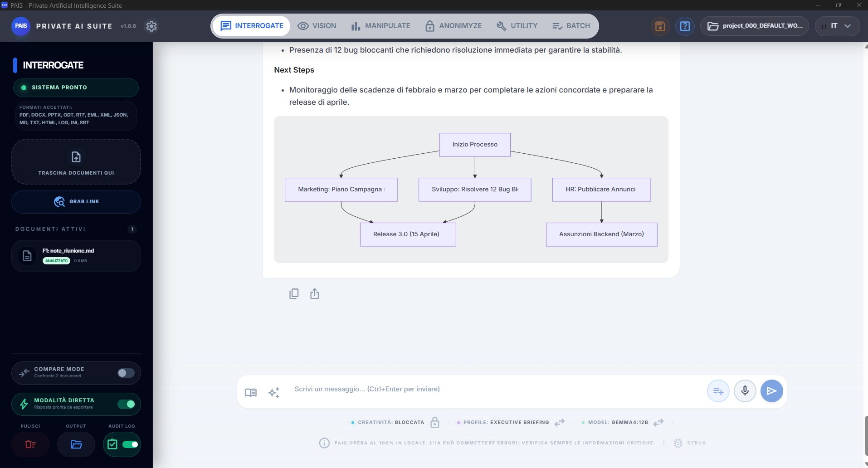This screenshot has width=868, height=468.
Task: Click the HR: Pubblicare Annunci node
Action: 601,189
